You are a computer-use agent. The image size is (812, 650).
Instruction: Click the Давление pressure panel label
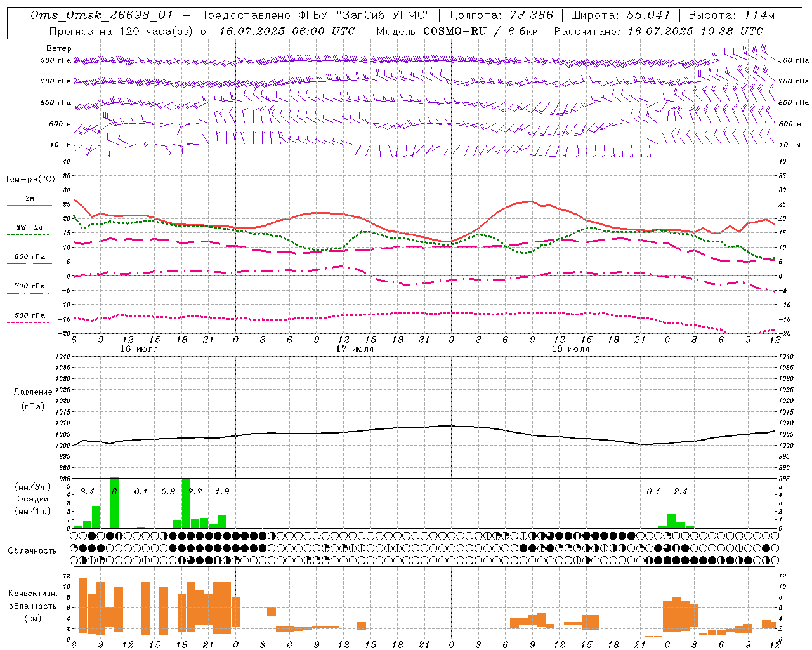pyautogui.click(x=33, y=392)
